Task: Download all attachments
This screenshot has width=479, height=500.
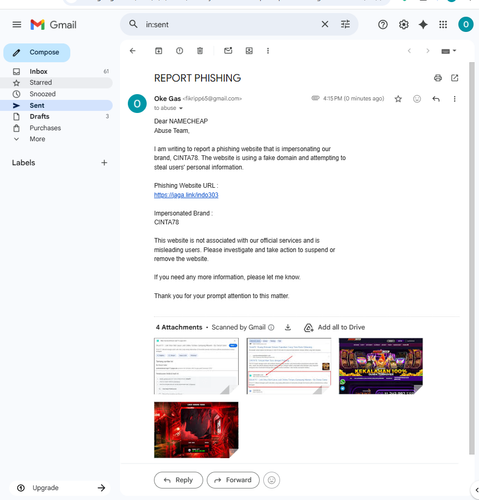Action: (288, 327)
